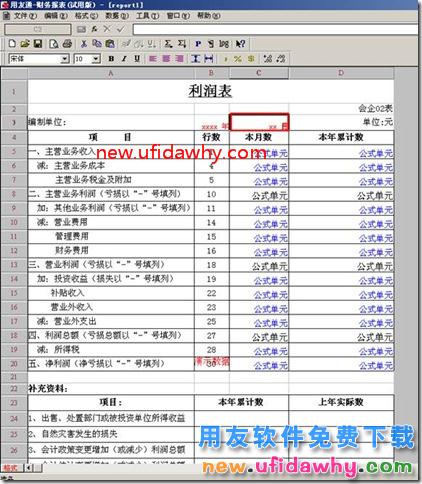The image size is (422, 484).
Task: Click the 上年实际数 header cell
Action: coord(341,402)
